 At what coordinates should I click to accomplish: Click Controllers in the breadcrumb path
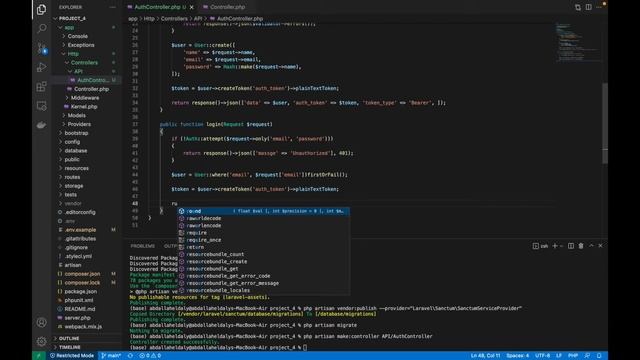[x=174, y=19]
